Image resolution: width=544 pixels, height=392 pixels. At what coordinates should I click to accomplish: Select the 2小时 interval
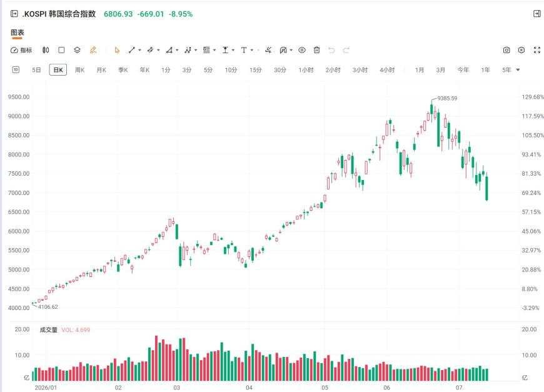(x=333, y=70)
